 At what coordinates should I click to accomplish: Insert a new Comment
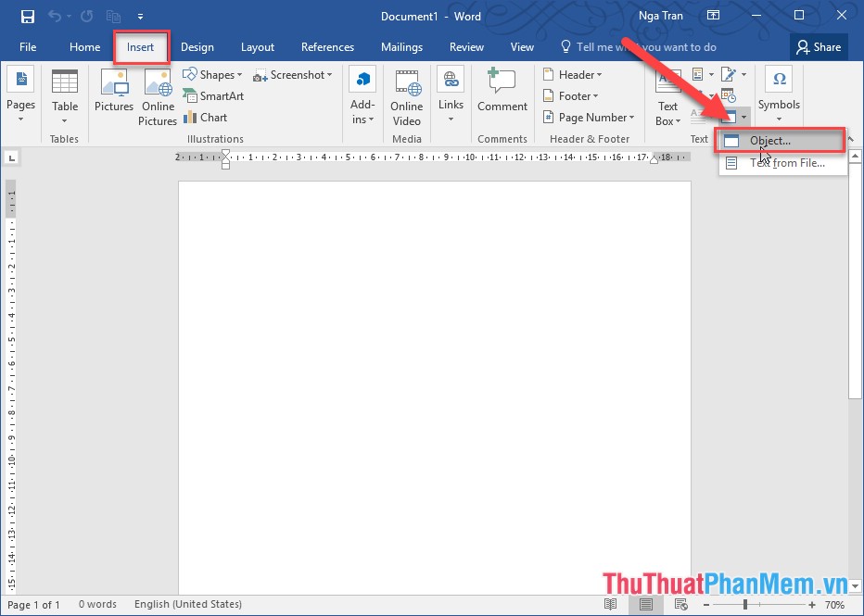pos(502,90)
